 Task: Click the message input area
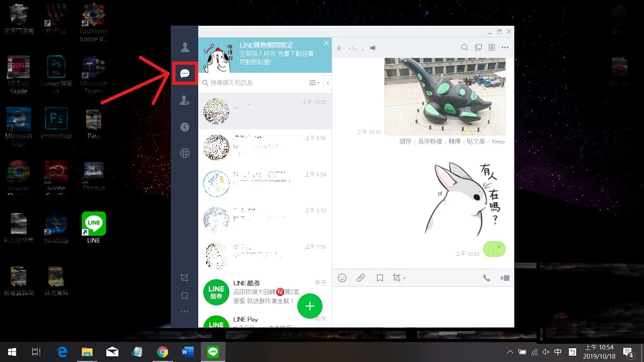pos(423,307)
